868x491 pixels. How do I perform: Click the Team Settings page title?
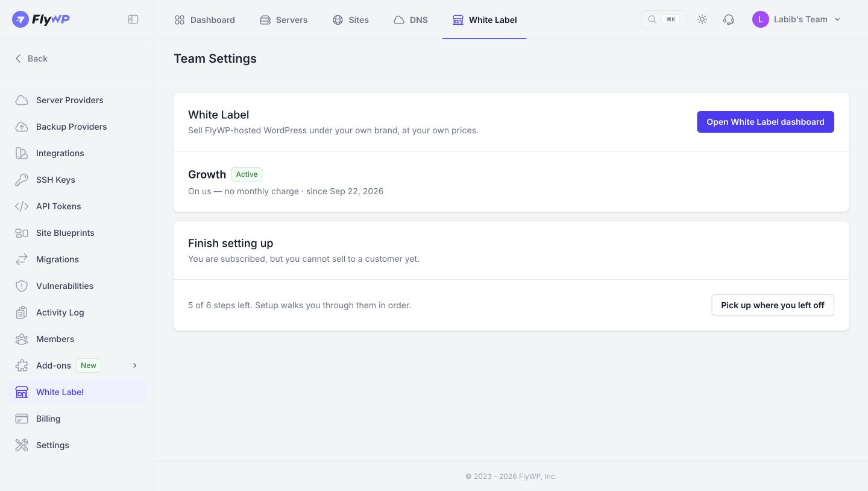pyautogui.click(x=215, y=59)
